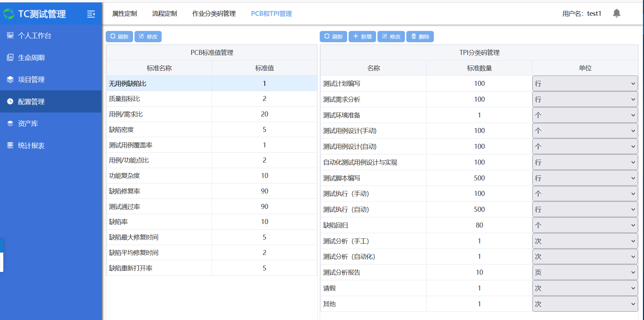Click the notification bell icon

[x=616, y=13]
